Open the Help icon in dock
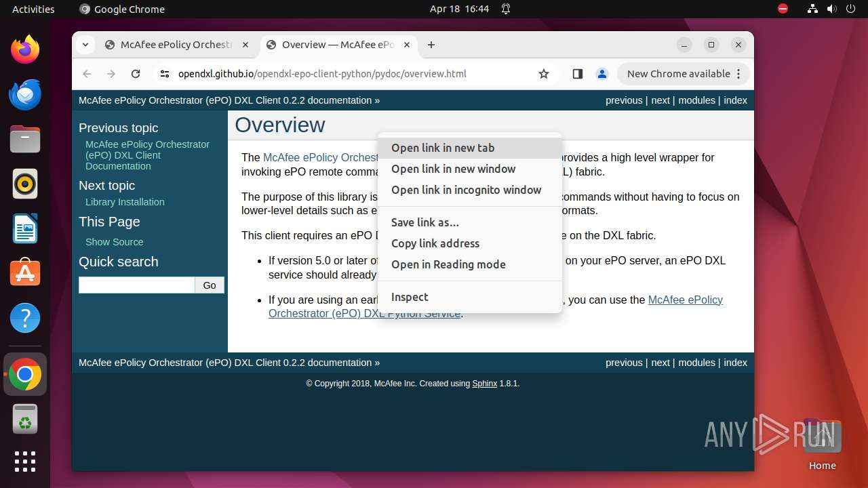 [25, 318]
